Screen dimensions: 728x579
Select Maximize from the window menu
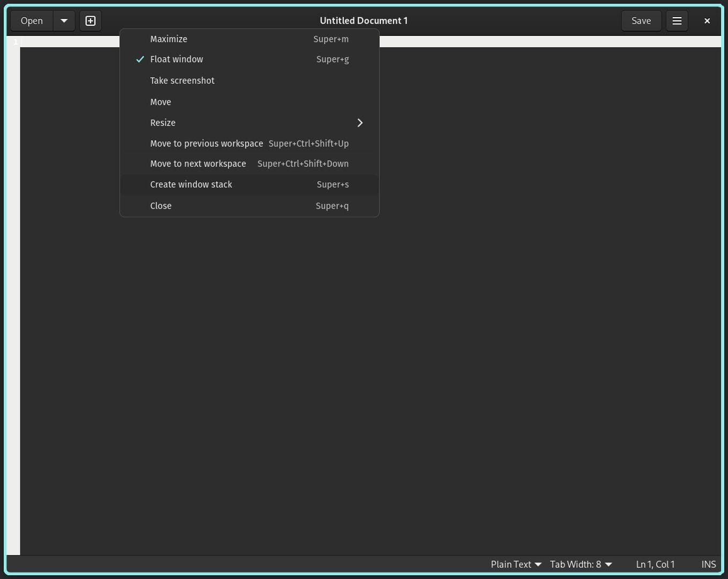point(168,39)
